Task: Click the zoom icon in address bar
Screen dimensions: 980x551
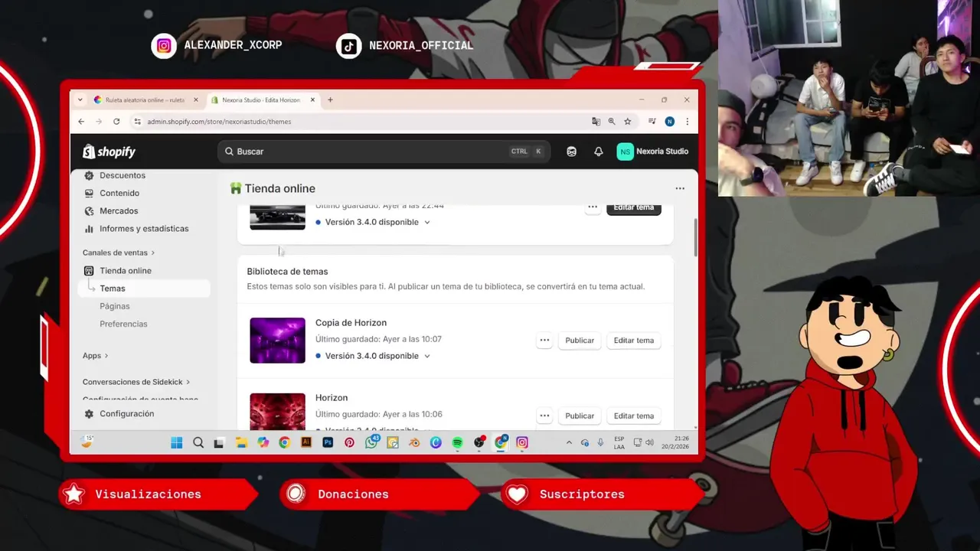Action: 612,122
